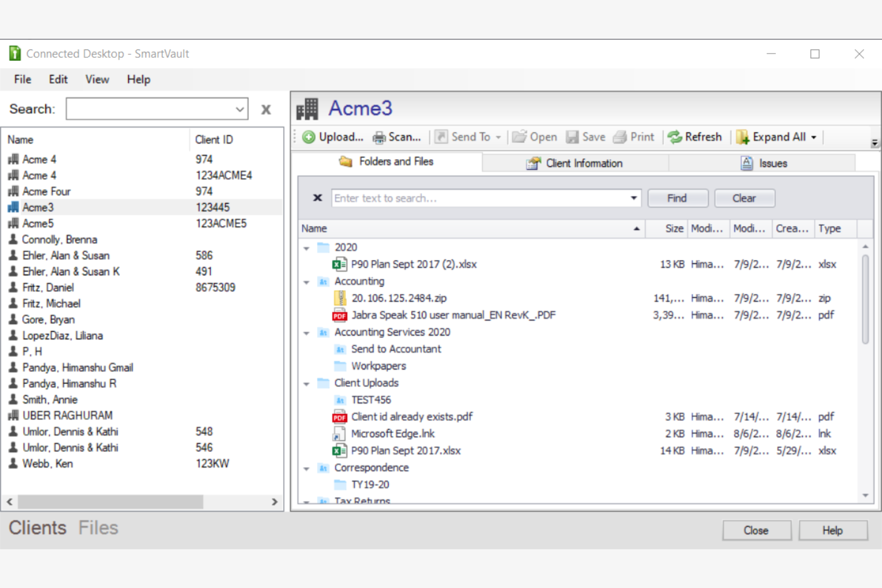Collapse the 2020 folder
Viewport: 882px width, 588px height.
click(307, 247)
